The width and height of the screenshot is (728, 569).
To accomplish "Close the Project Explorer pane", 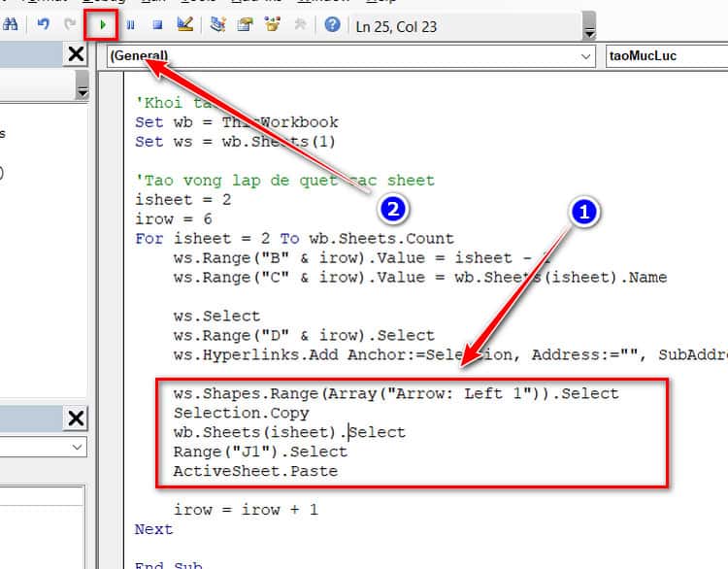I will [x=76, y=53].
